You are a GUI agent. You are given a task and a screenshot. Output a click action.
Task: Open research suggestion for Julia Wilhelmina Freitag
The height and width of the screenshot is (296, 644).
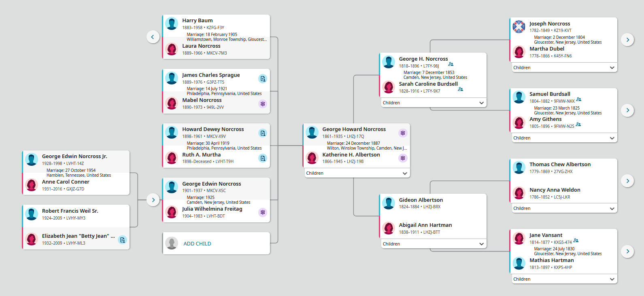pyautogui.click(x=263, y=212)
